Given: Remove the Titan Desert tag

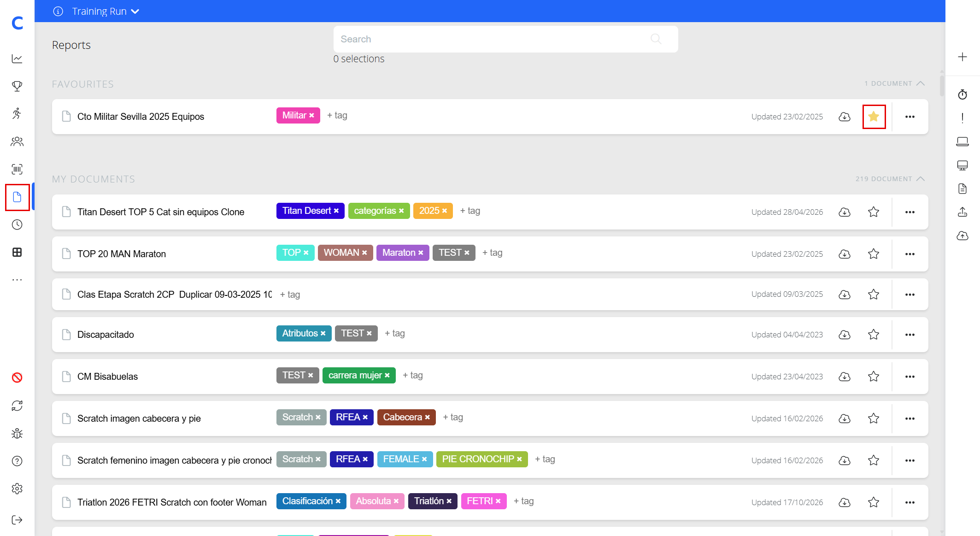Looking at the screenshot, I should pyautogui.click(x=336, y=211).
